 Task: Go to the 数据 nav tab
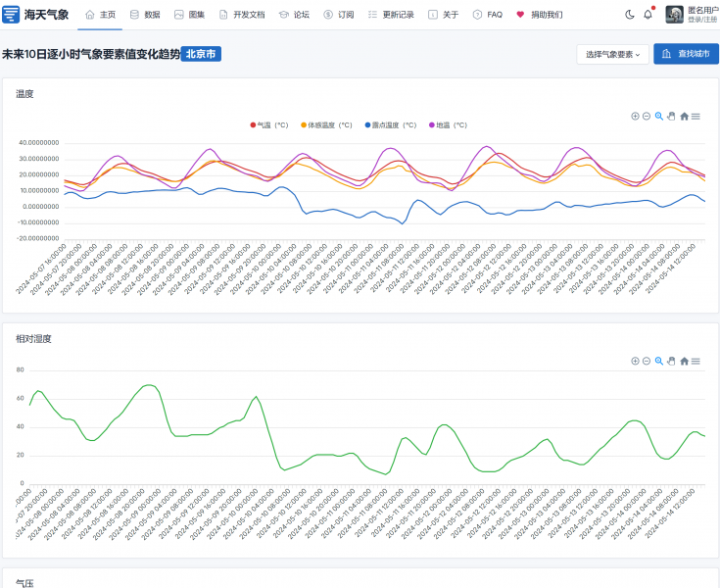pos(145,15)
